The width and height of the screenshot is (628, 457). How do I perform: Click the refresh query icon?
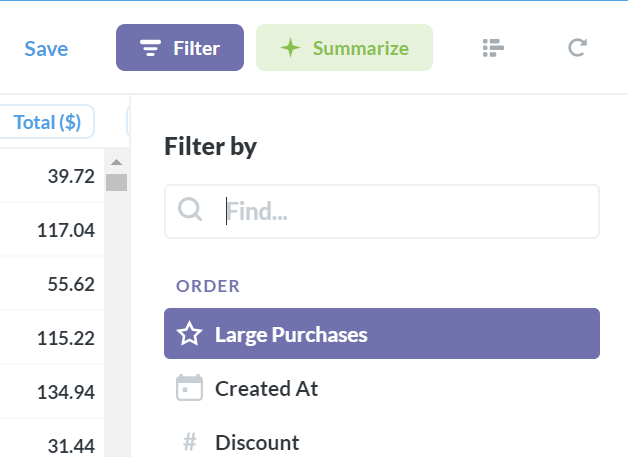pyautogui.click(x=577, y=48)
